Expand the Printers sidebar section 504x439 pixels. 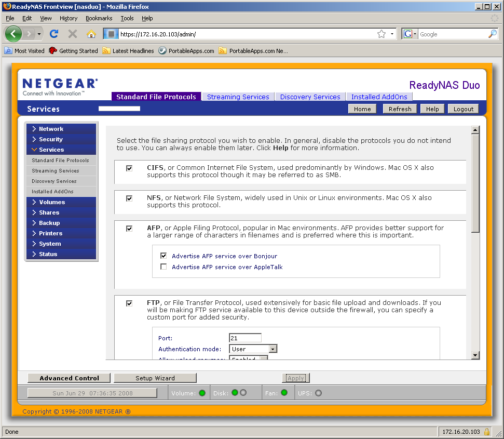tap(61, 233)
